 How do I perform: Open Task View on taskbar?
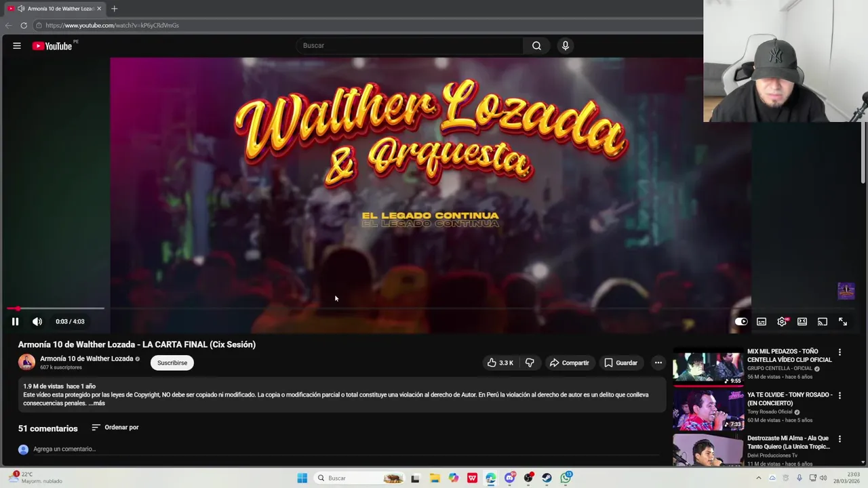click(415, 478)
